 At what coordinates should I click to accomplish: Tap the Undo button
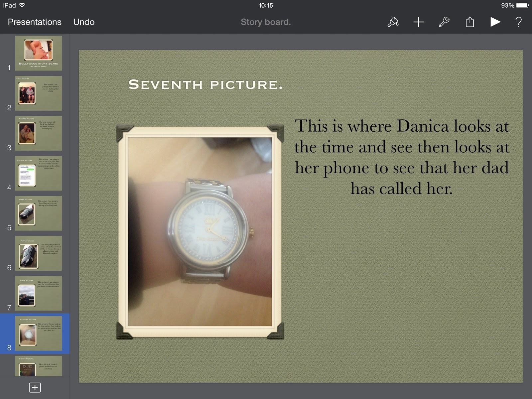tap(84, 22)
